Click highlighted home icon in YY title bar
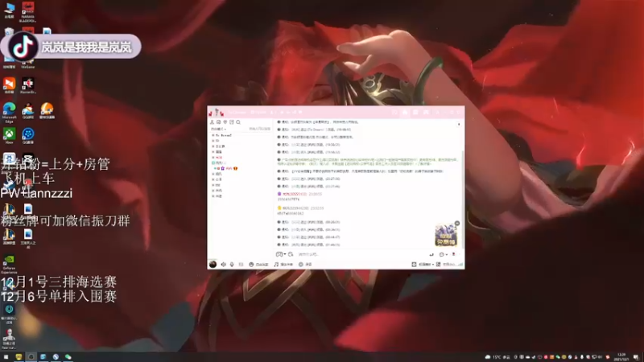This screenshot has height=362, width=644. [405, 112]
